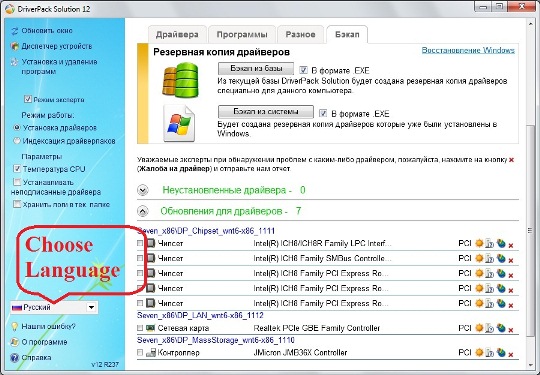This screenshot has height=375, width=540.
Task: Toggle the Режим эксперта checkbox
Action: [x=28, y=100]
